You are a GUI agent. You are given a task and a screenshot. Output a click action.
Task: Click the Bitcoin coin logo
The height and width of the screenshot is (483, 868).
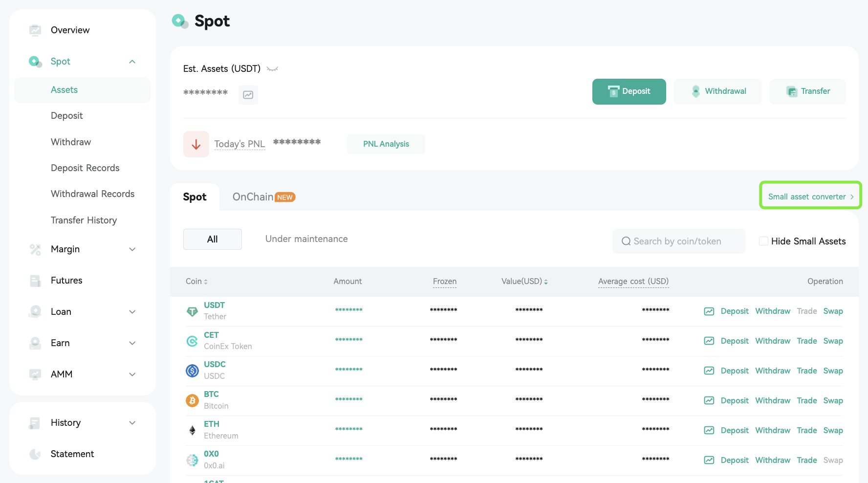click(192, 401)
